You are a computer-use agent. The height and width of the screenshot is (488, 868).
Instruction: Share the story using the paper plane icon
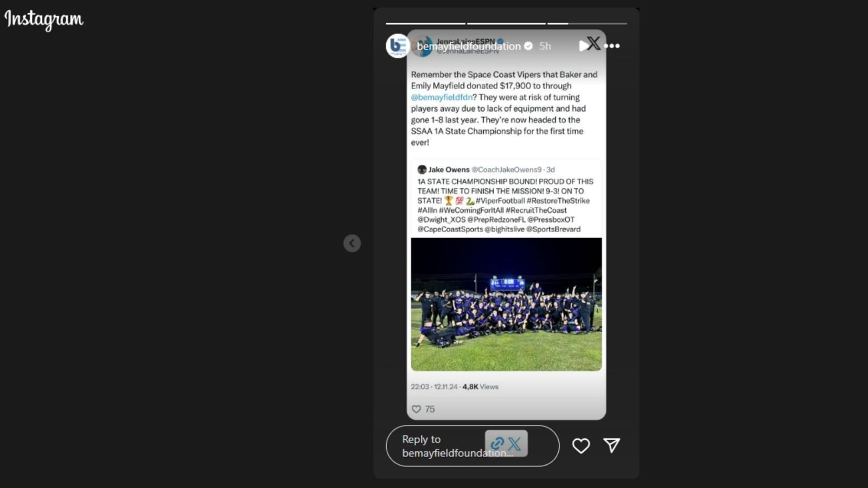pos(612,445)
